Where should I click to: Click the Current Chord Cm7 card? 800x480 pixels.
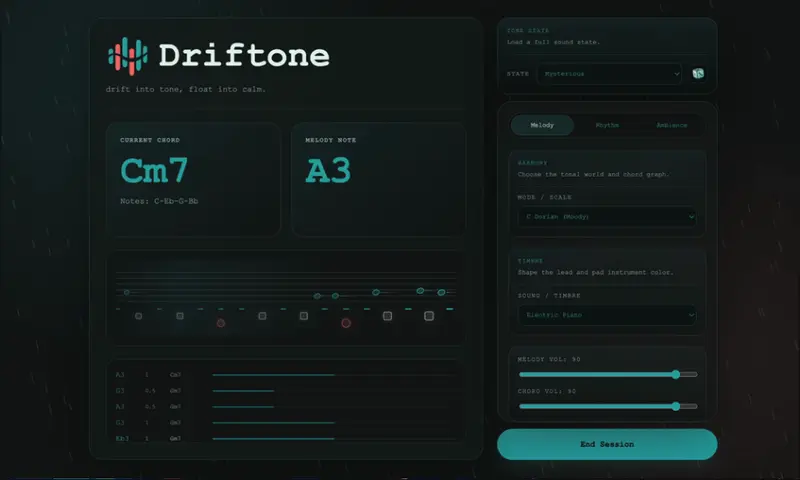pyautogui.click(x=193, y=179)
